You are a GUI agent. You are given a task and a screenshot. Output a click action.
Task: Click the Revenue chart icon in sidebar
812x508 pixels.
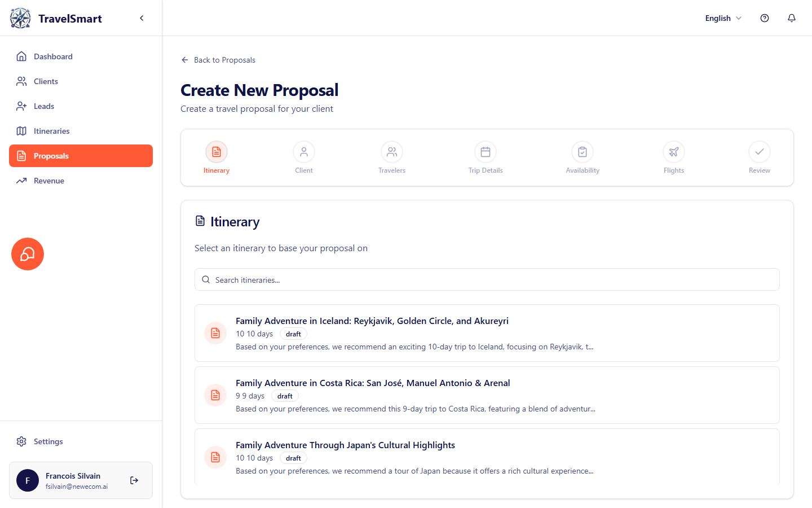pyautogui.click(x=21, y=180)
